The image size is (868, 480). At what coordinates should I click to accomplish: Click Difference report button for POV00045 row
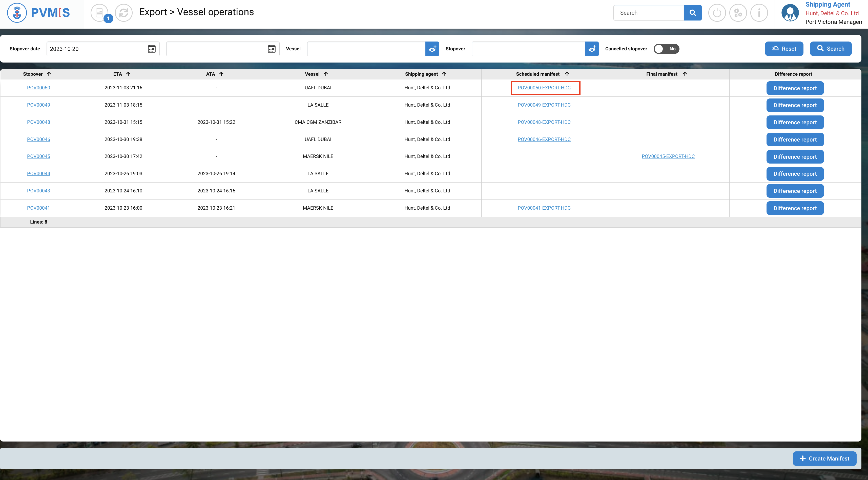tap(795, 157)
